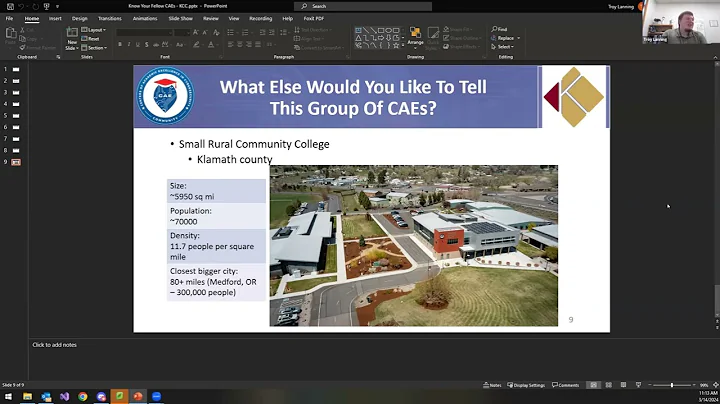The image size is (720, 404).
Task: Toggle Strikethrough formatting
Action: [156, 45]
